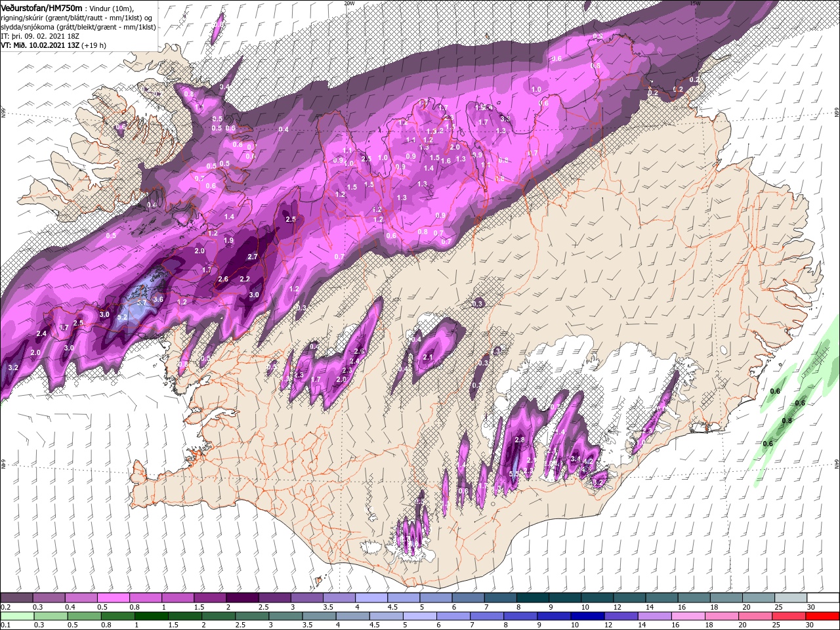The image size is (840, 630).
Task: Select the lightest green rain swatch after 0.1
Action: pos(16,616)
